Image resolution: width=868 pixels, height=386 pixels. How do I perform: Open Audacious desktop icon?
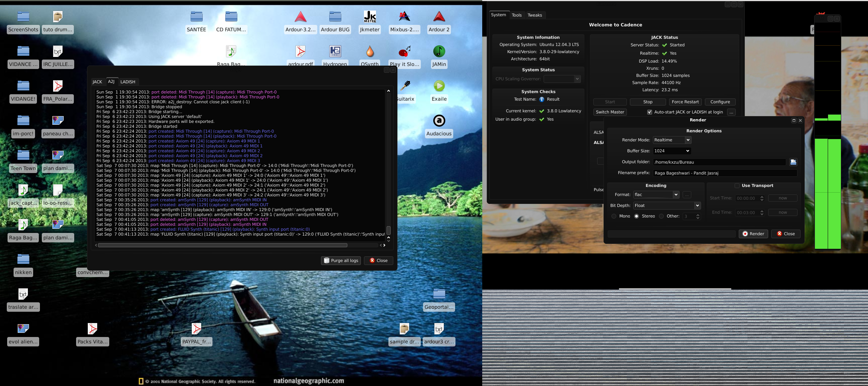(x=439, y=121)
